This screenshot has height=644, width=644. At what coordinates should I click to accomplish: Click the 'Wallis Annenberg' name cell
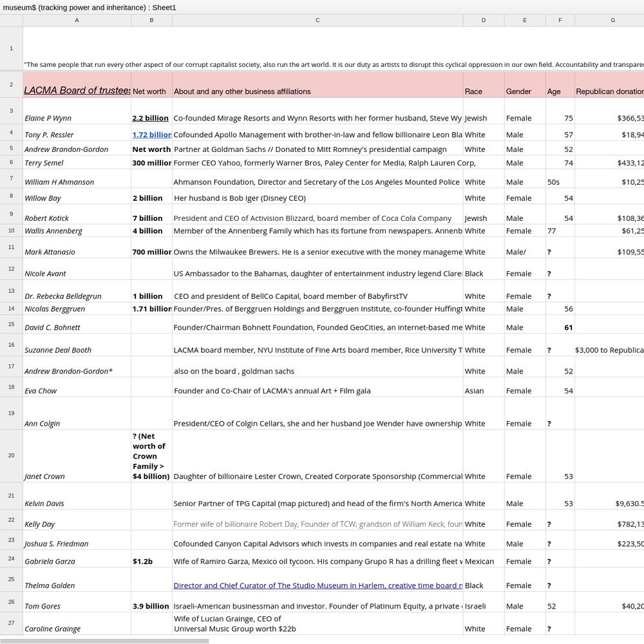click(x=77, y=231)
